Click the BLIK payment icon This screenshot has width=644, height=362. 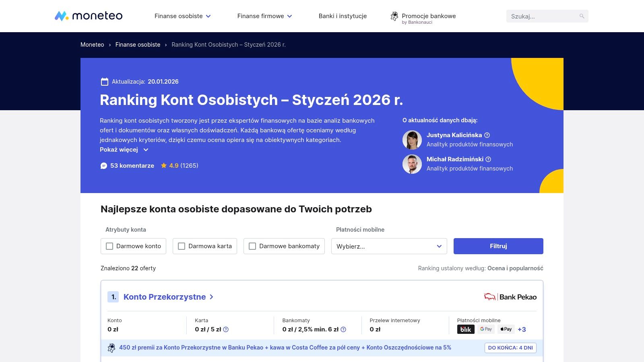click(x=466, y=329)
